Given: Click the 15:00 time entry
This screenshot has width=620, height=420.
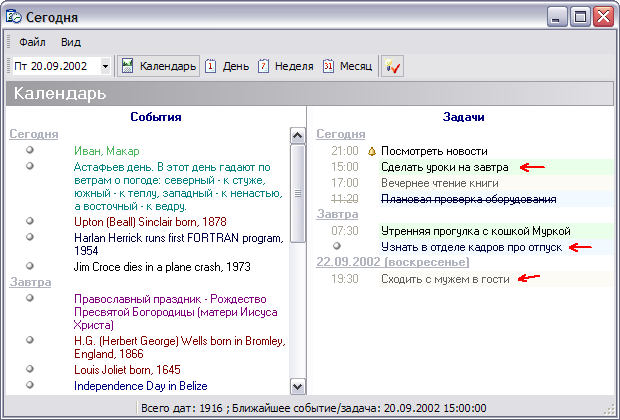Looking at the screenshot, I should (x=345, y=167).
